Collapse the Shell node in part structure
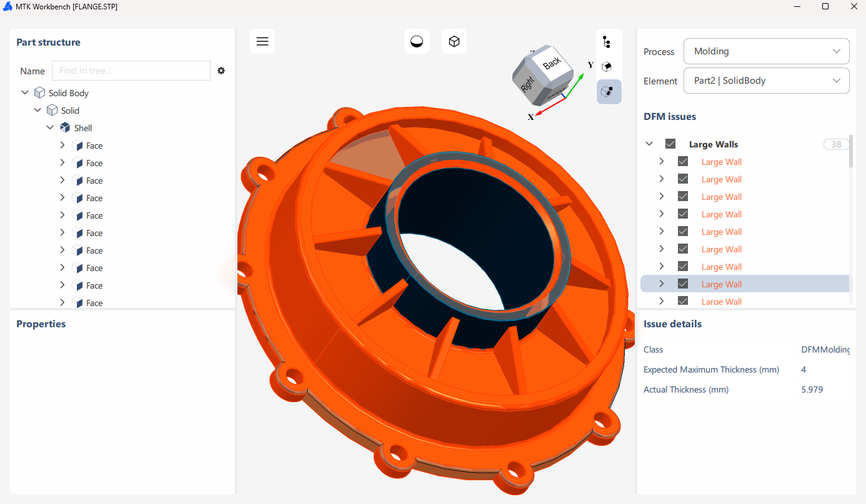 (50, 127)
